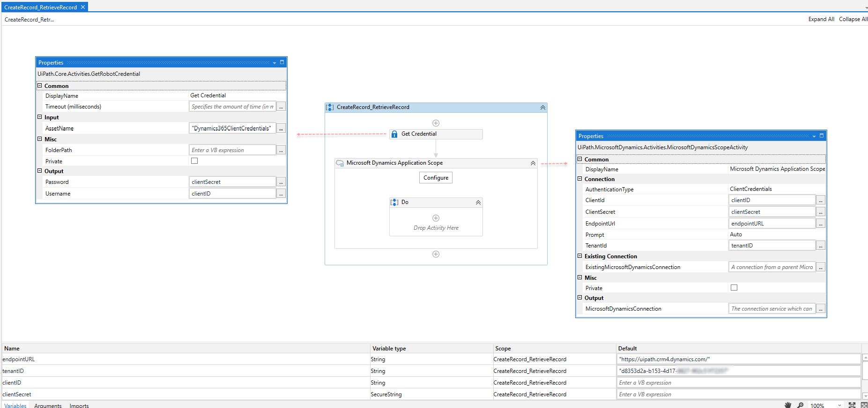Click the CreateRecord_RetrieveRecord sequence icon in the designer

point(330,107)
